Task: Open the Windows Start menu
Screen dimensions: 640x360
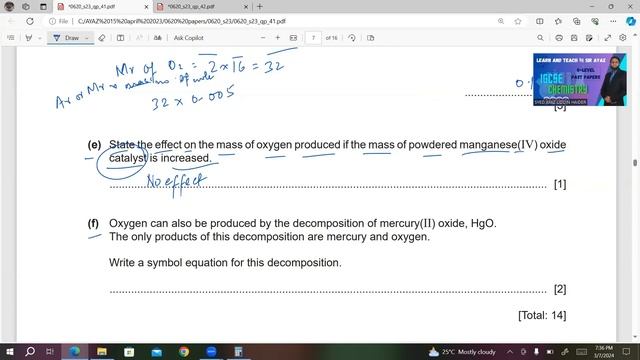Action: coord(10,351)
